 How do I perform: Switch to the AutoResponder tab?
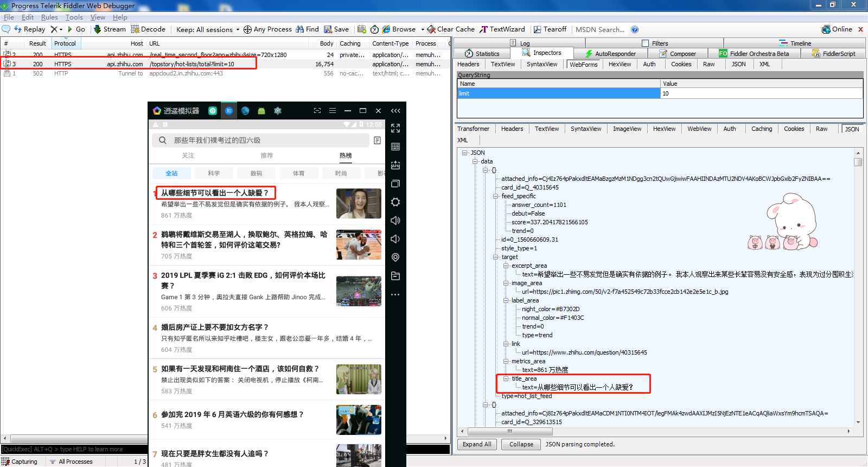[610, 53]
